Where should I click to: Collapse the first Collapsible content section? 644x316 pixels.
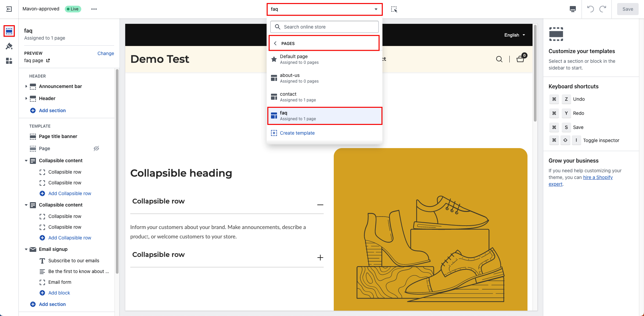[26, 161]
